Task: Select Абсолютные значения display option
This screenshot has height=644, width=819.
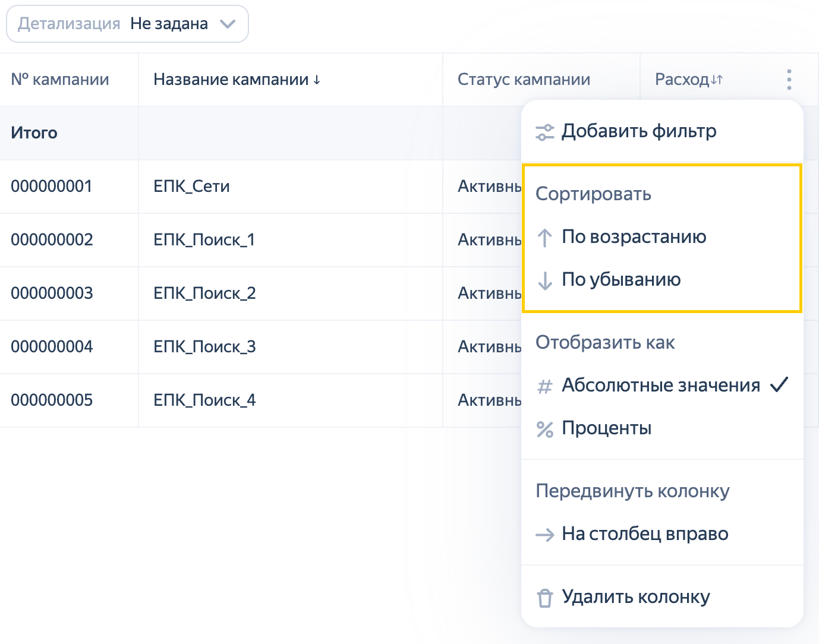Action: click(x=662, y=385)
